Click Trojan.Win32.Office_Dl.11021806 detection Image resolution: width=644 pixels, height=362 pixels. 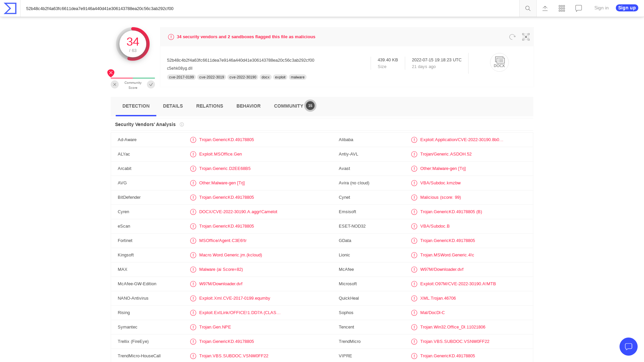coord(453,327)
